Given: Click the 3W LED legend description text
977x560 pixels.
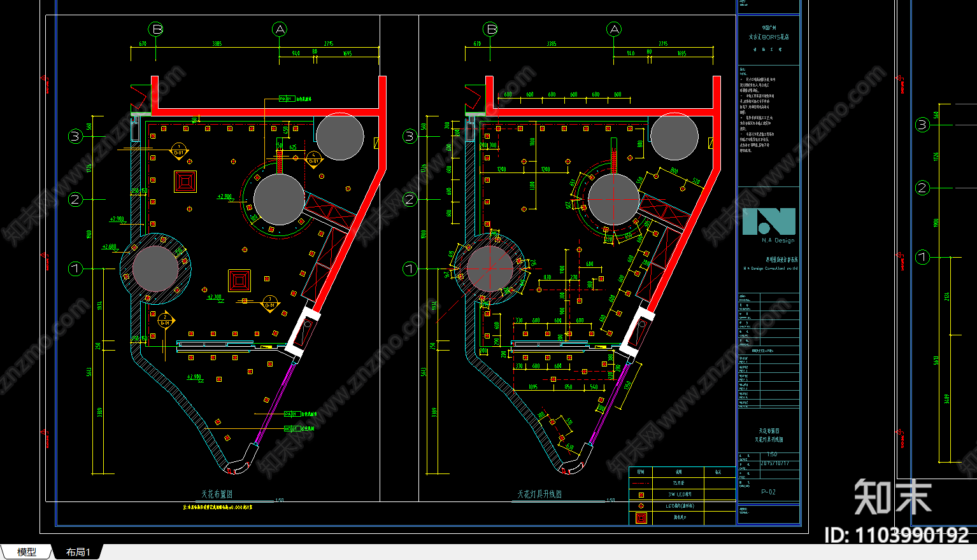Looking at the screenshot, I should [680, 494].
